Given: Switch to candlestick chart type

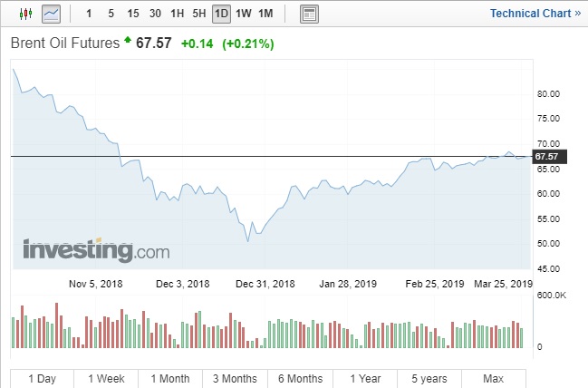Looking at the screenshot, I should [24, 14].
